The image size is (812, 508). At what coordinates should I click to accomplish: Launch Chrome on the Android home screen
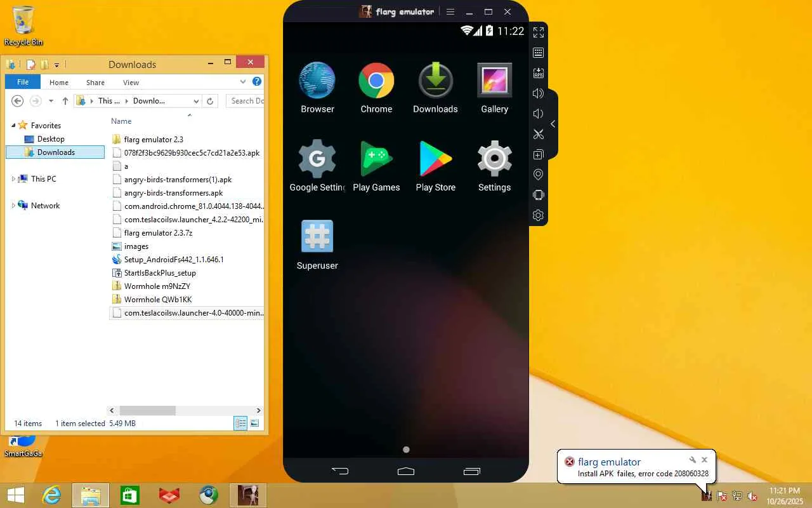[x=376, y=88]
